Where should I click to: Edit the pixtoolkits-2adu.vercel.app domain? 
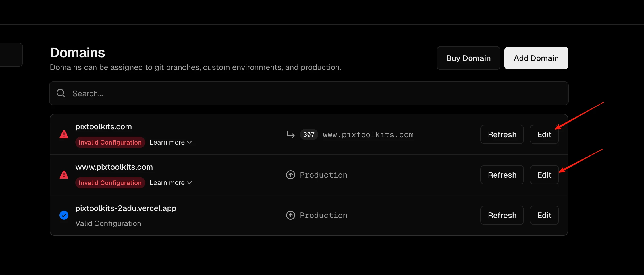[x=544, y=215]
